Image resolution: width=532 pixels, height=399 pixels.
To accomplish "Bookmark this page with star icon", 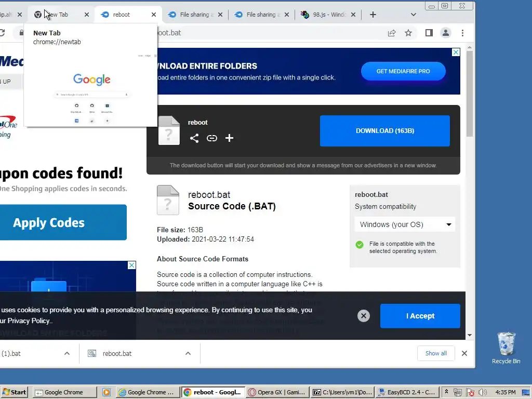I will click(408, 33).
